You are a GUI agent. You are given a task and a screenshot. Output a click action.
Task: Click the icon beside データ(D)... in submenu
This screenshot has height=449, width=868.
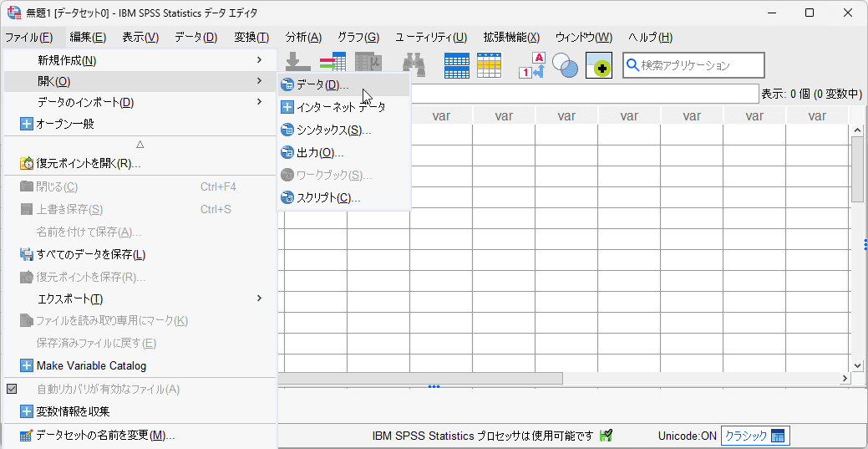pyautogui.click(x=287, y=84)
